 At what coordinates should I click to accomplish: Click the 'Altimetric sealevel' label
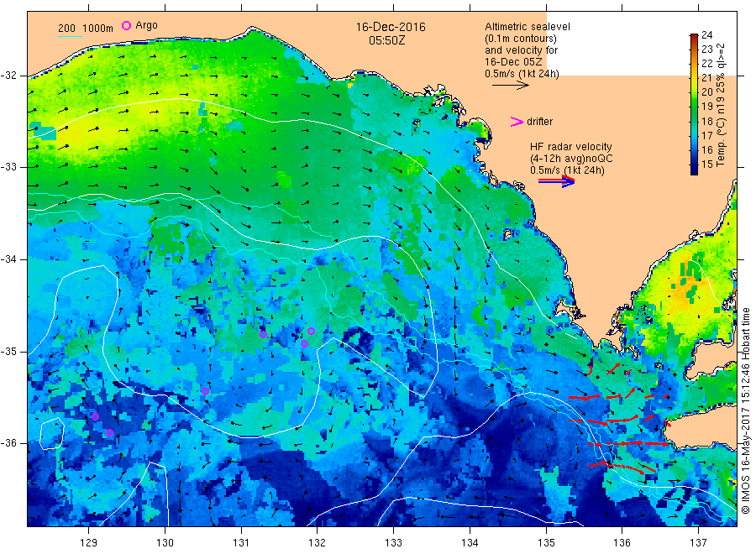pyautogui.click(x=527, y=27)
